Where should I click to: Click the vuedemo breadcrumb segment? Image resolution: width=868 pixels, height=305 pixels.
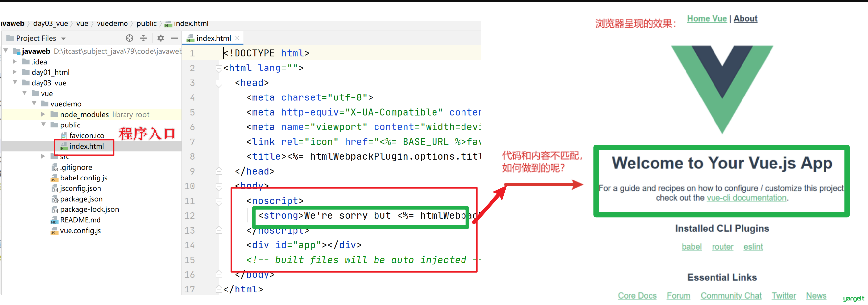point(112,24)
